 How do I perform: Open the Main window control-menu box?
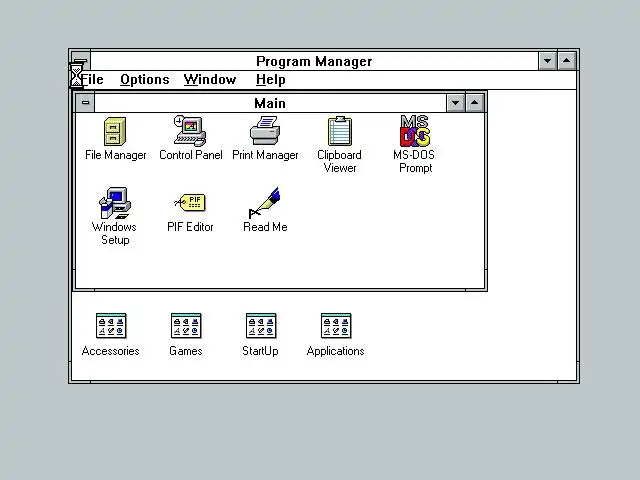tap(85, 102)
